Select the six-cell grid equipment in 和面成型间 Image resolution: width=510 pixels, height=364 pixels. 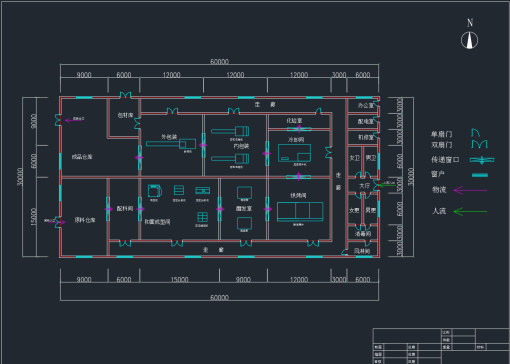pos(202,217)
